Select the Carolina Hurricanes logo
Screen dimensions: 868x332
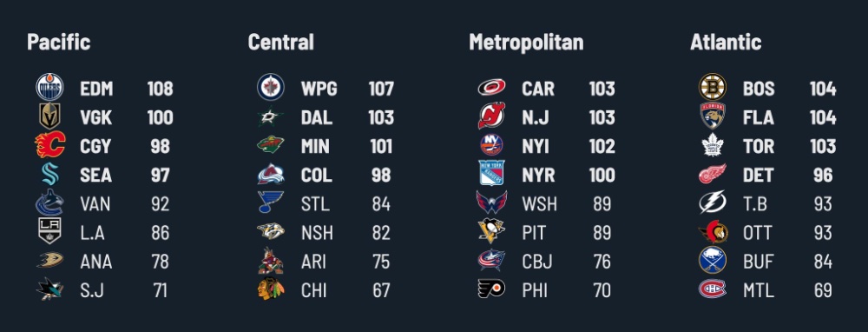[491, 88]
